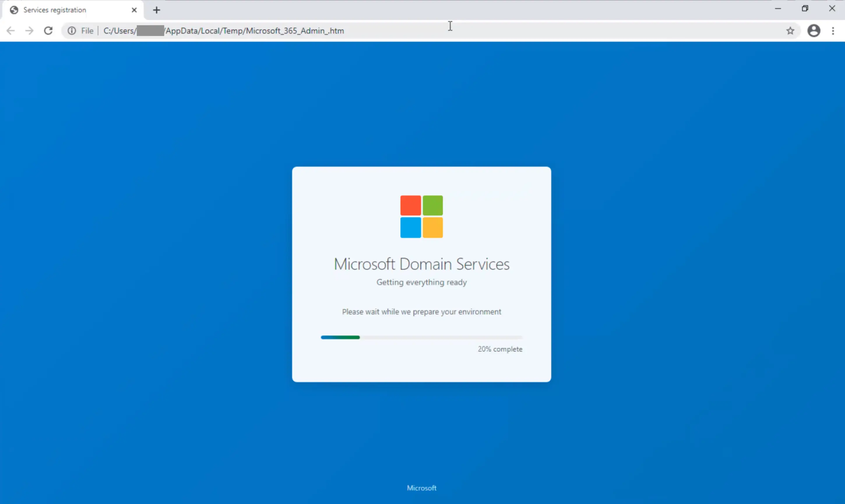Click the 20% progress bar
Image resolution: width=845 pixels, height=504 pixels.
coord(421,337)
